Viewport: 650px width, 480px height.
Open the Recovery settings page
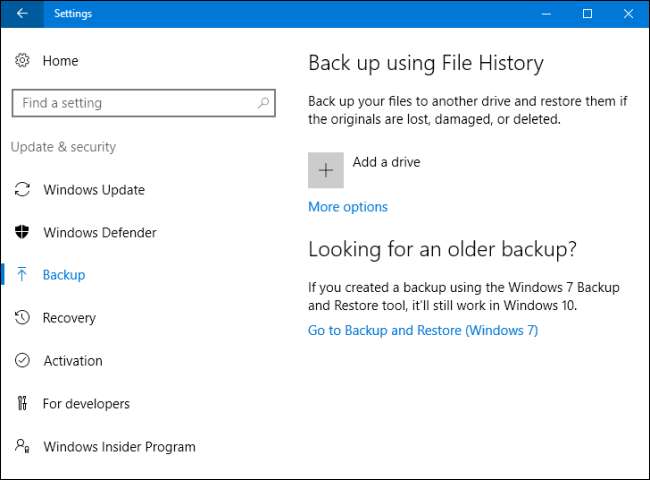(x=69, y=318)
